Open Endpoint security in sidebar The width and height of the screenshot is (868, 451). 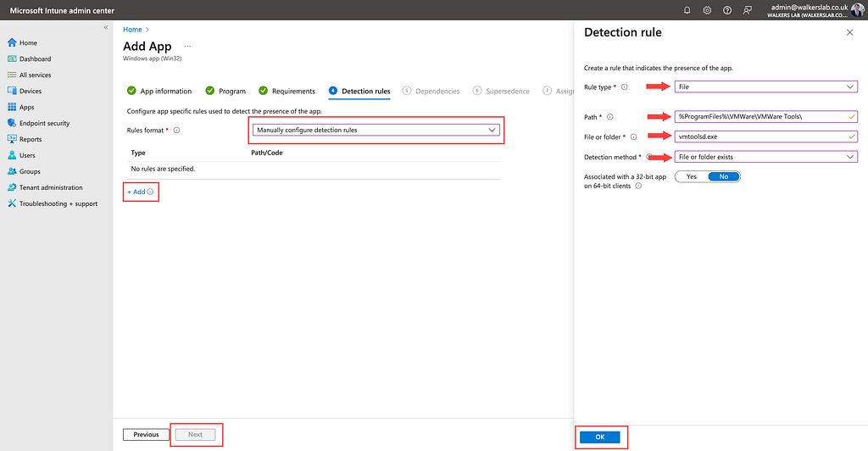(x=44, y=123)
